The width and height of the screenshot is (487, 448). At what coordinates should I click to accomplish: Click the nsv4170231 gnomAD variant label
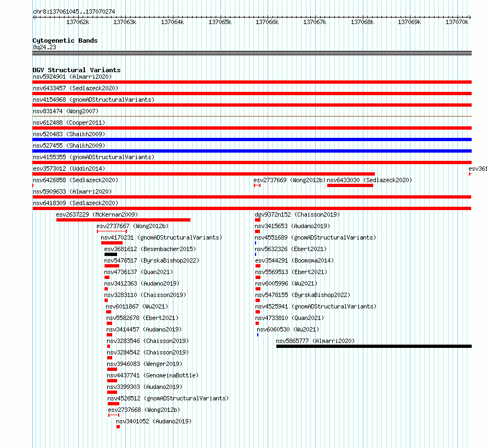tap(161, 237)
